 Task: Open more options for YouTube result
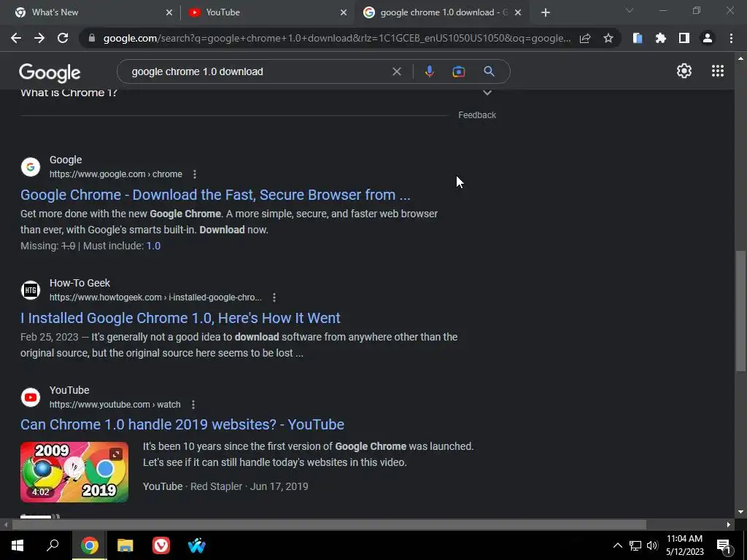(193, 405)
